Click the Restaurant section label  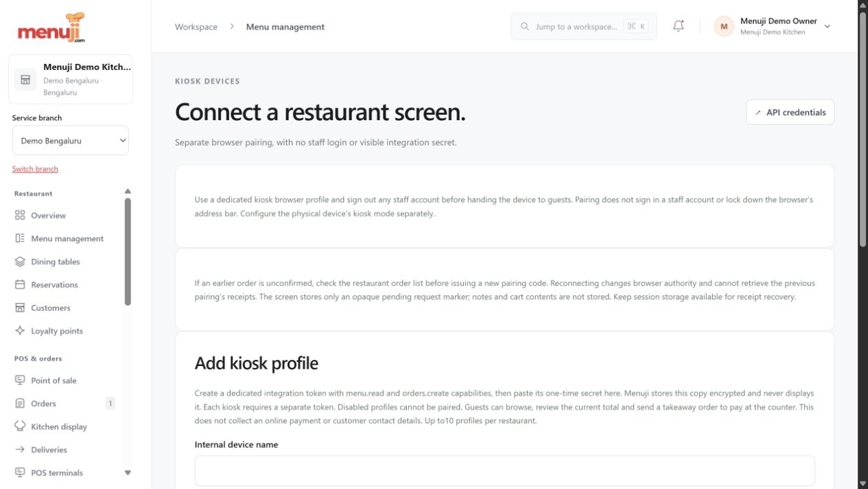[x=34, y=194]
